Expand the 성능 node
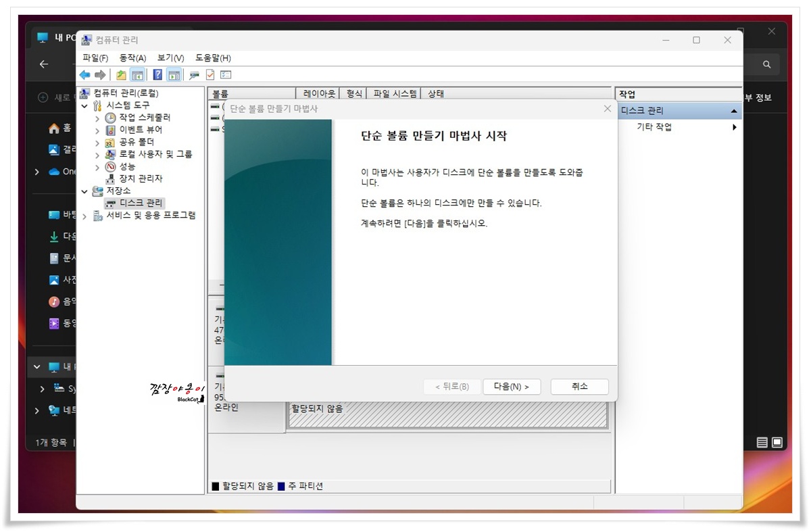Viewport: 811px width, 532px height. coord(97,167)
